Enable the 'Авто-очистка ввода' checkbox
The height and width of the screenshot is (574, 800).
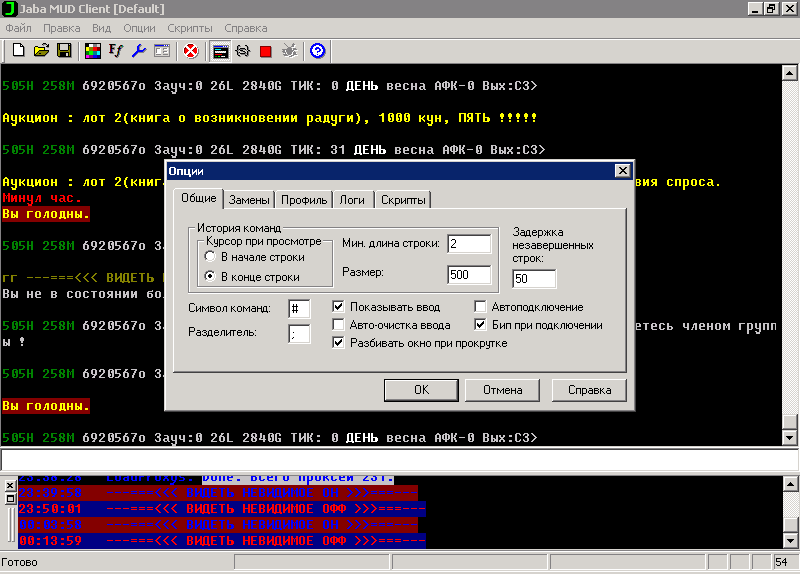[x=338, y=325]
